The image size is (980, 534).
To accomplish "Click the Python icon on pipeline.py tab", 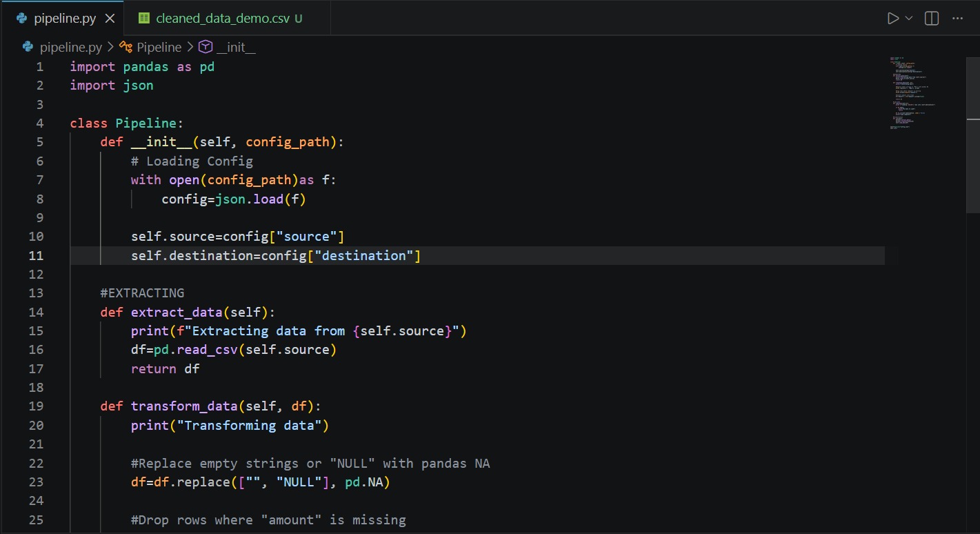I will pyautogui.click(x=22, y=19).
